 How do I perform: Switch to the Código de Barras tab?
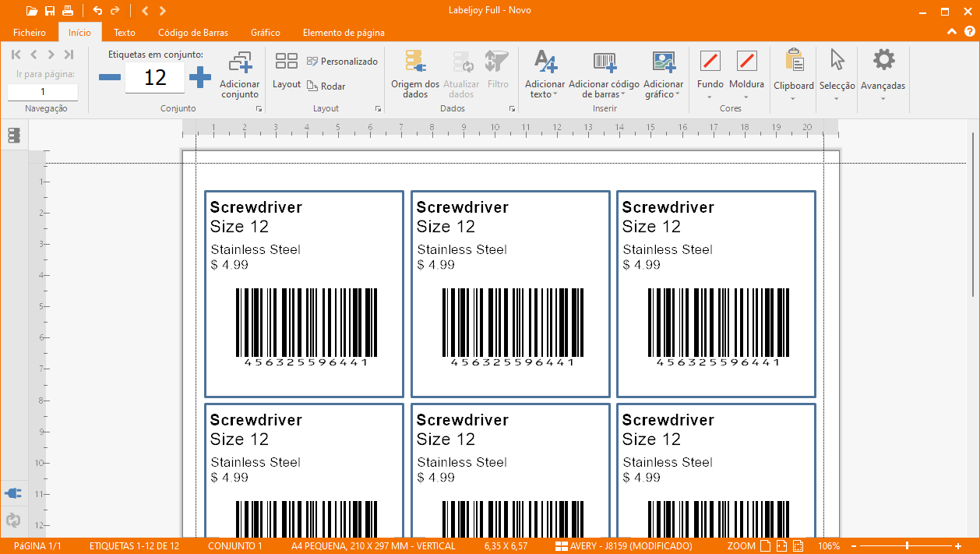[193, 33]
